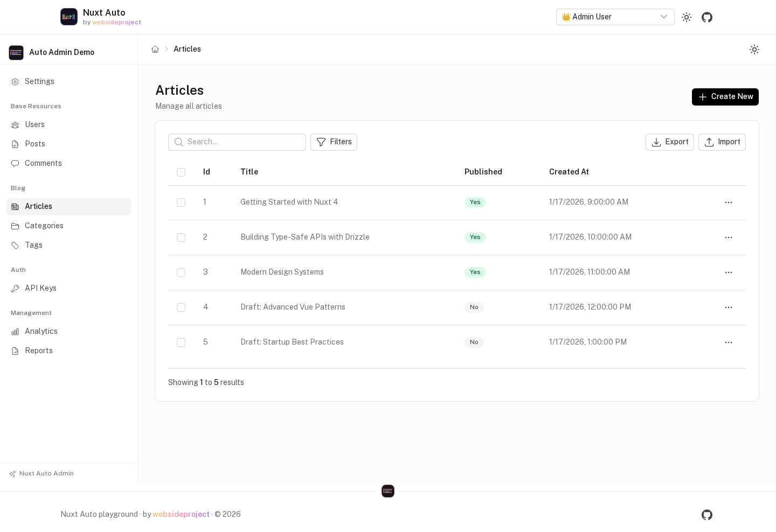Follow the websideproject link in the footer
This screenshot has width=776, height=532.
[181, 514]
